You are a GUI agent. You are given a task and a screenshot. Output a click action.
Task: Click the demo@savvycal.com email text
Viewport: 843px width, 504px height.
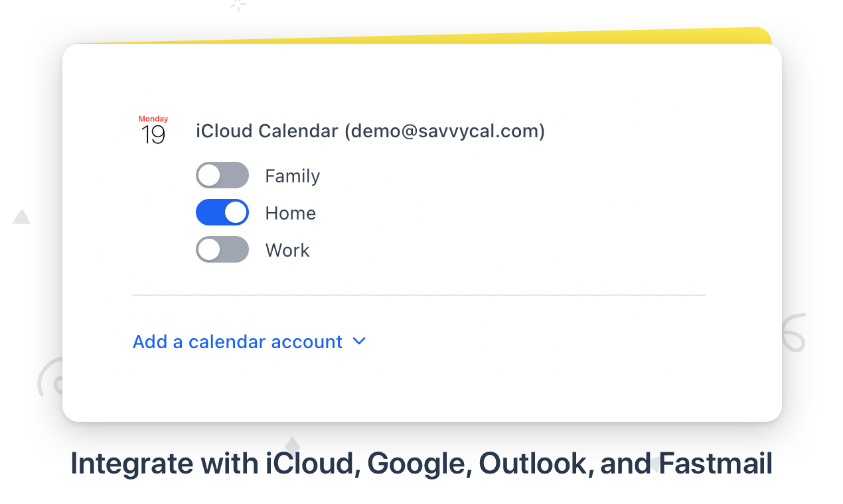click(445, 131)
